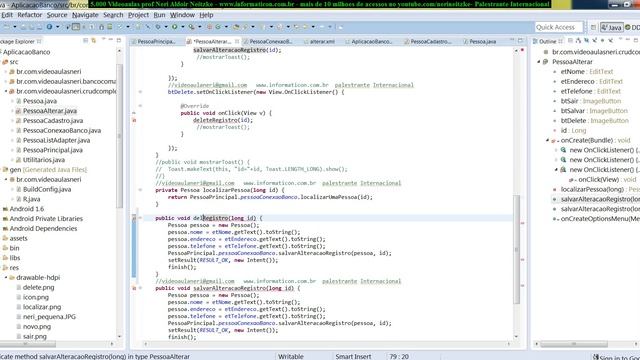Open the Outline view menu dropdown

pos(620,39)
